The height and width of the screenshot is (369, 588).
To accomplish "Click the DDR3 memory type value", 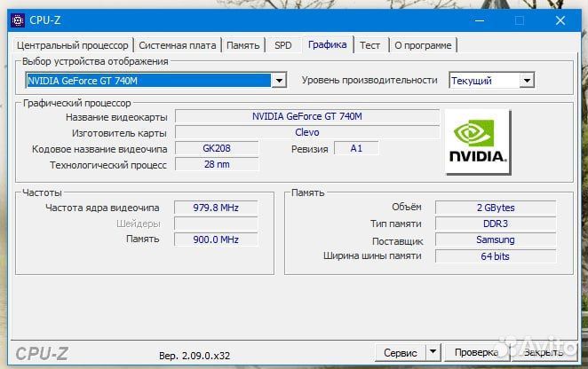I will coord(496,224).
